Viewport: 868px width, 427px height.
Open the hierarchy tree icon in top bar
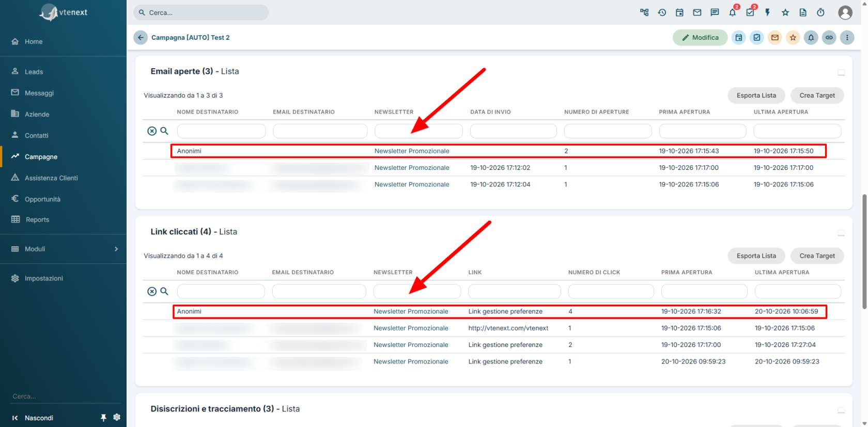644,12
